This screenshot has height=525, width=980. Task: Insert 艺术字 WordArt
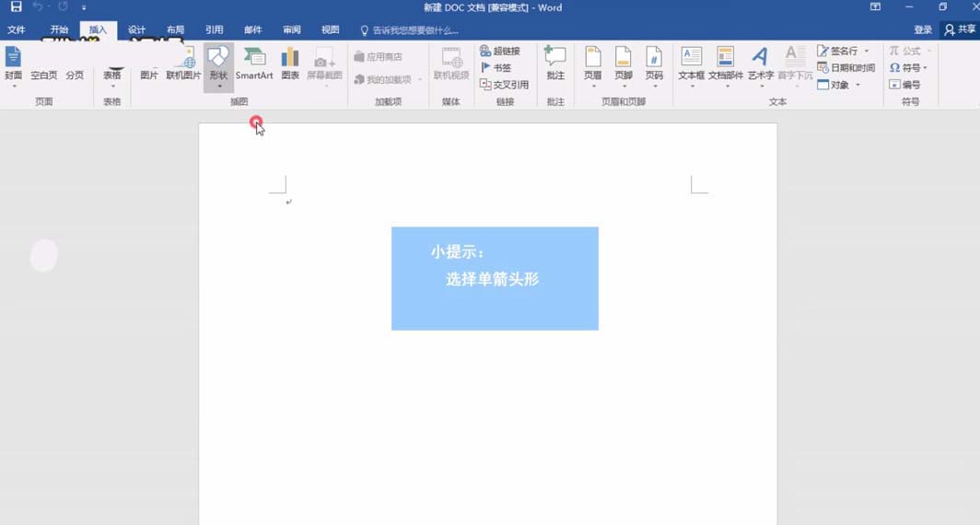[x=761, y=66]
